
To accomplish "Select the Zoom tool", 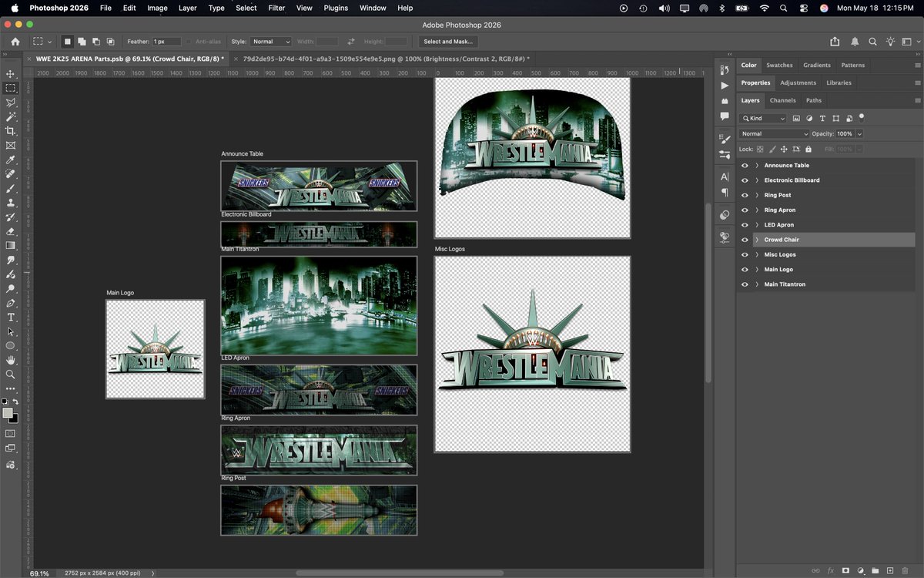I will (11, 374).
